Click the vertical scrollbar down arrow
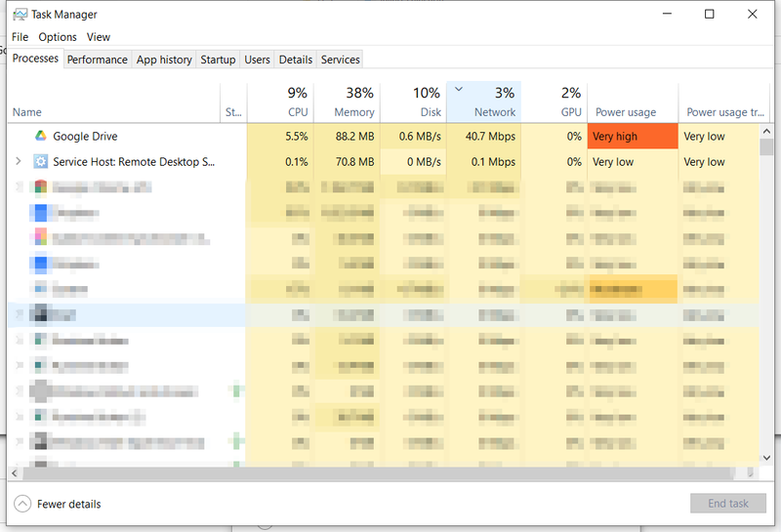Screen dimensions: 781x532 click(x=766, y=458)
